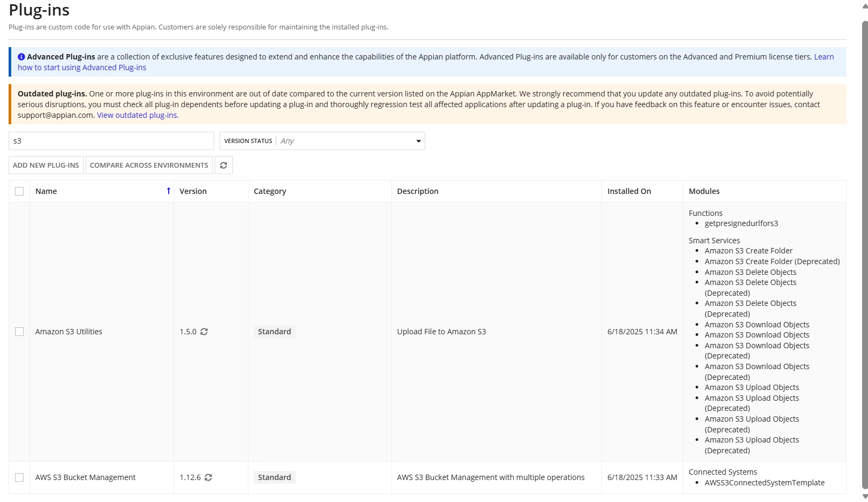Click the info icon in the Advanced Plug-ins banner
Screen dimensions: 868x502
(21, 57)
